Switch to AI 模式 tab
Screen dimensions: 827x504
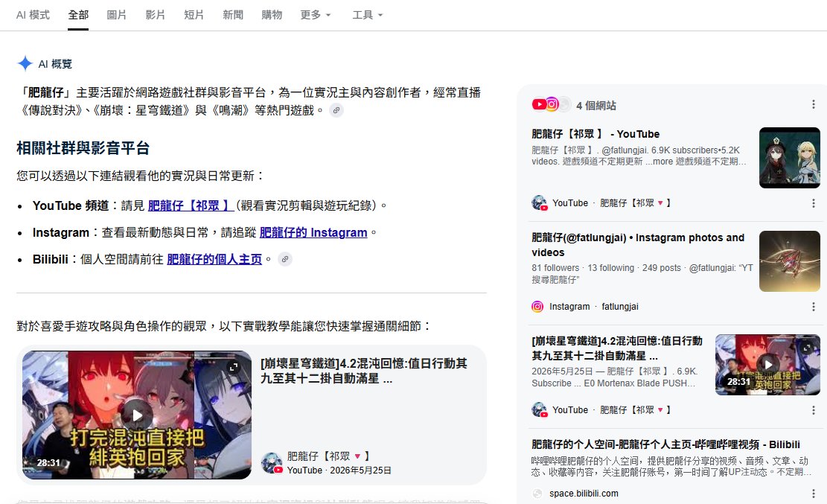tap(33, 15)
